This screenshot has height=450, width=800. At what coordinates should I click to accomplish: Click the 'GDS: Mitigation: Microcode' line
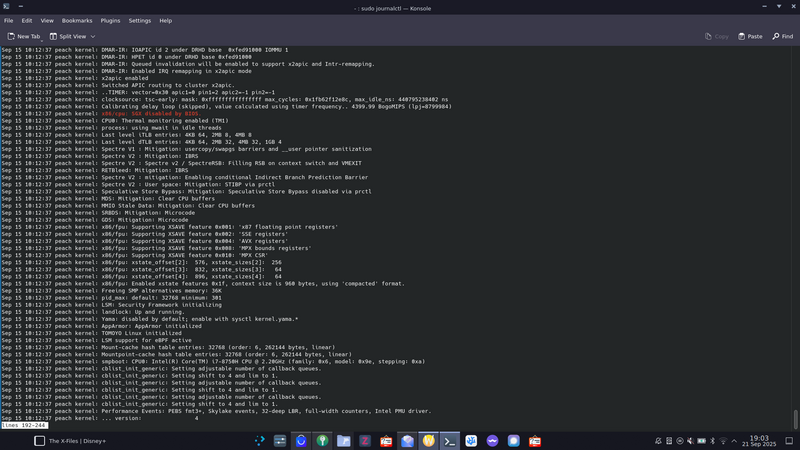144,220
